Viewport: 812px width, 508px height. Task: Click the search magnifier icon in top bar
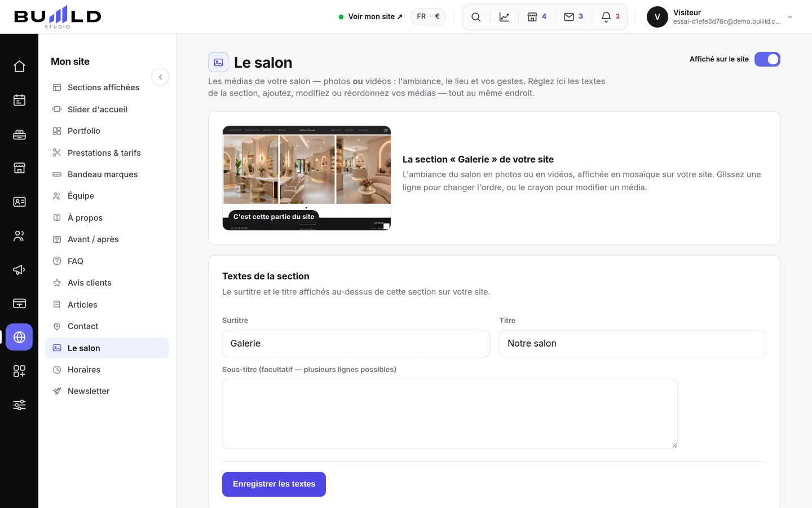[476, 17]
